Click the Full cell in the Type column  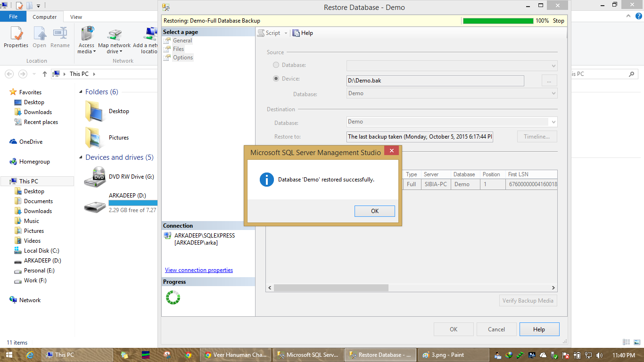[x=412, y=184]
